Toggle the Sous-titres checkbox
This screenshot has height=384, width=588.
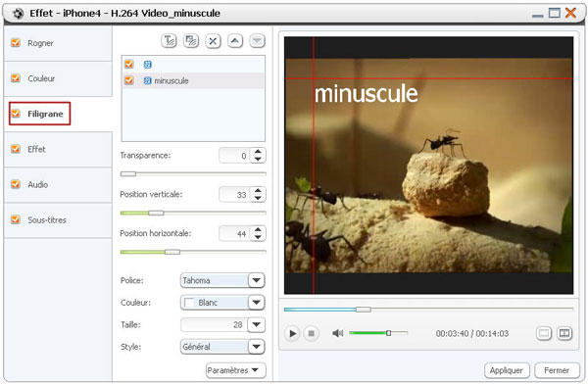coord(16,219)
